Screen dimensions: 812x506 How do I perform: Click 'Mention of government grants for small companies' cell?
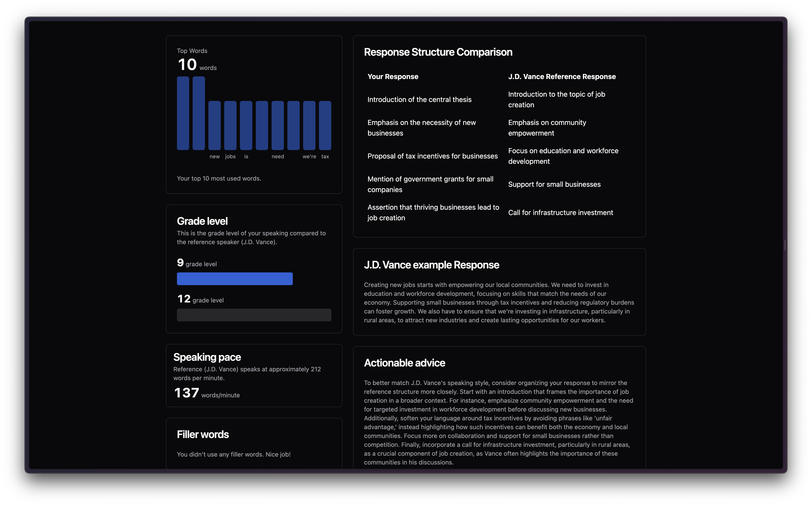tap(430, 184)
